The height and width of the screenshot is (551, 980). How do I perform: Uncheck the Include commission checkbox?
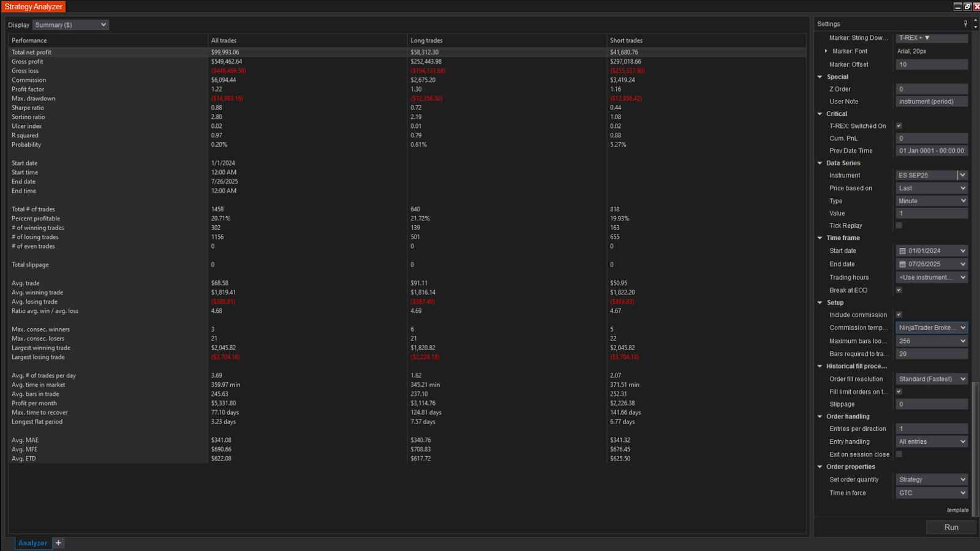click(899, 315)
